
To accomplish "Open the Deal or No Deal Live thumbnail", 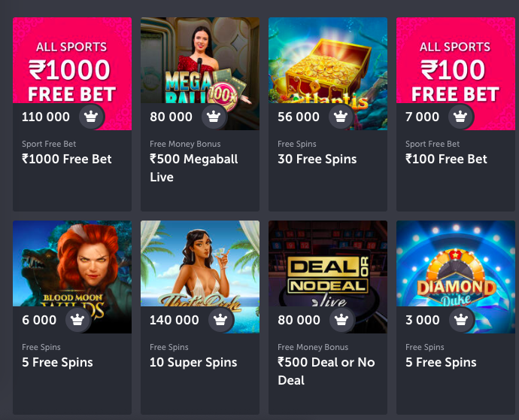I will pos(328,277).
